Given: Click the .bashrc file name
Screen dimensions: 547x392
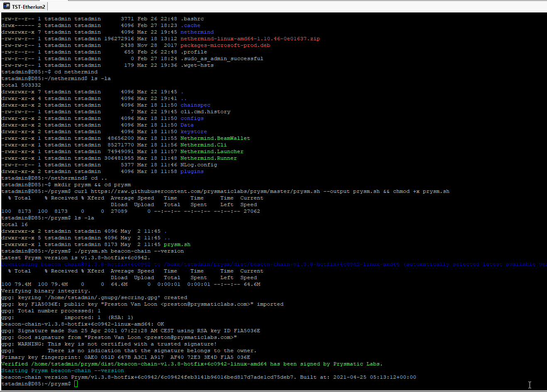Looking at the screenshot, I should (192, 19).
